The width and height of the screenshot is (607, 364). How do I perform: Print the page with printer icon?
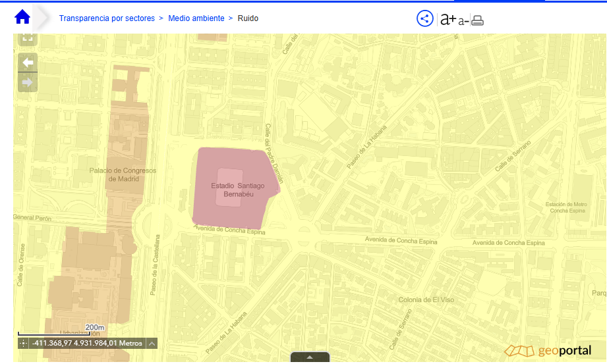point(478,20)
